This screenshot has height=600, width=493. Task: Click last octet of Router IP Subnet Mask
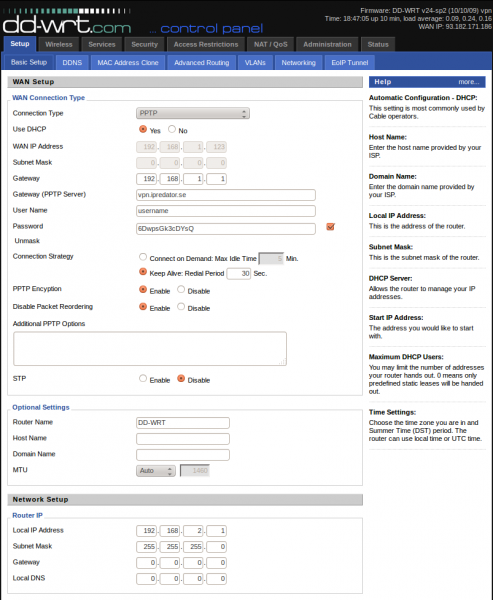tap(217, 547)
